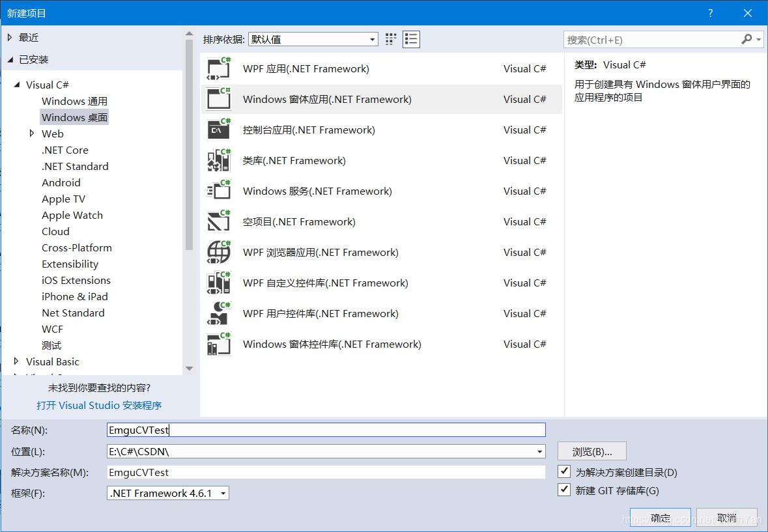This screenshot has height=532, width=768.
Task: Click the 搜索(Ctrl+E) search box
Action: 651,40
